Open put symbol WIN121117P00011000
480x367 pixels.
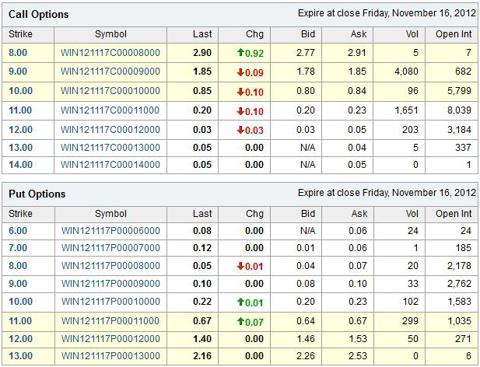(x=111, y=321)
